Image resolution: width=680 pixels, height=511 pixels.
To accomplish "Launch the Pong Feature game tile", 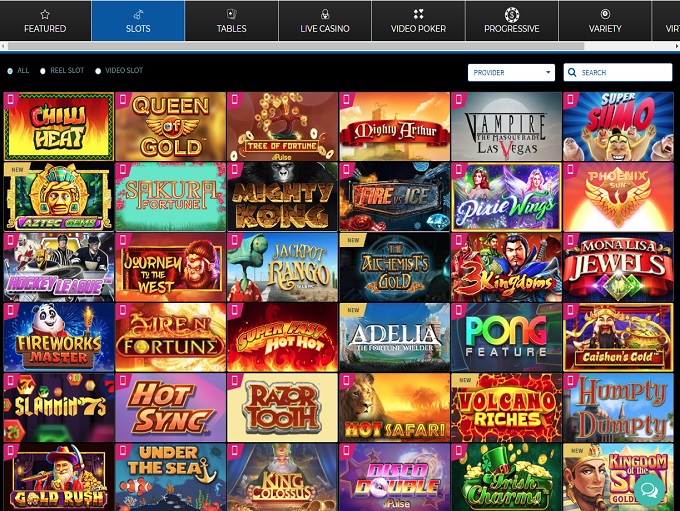I will (x=506, y=337).
